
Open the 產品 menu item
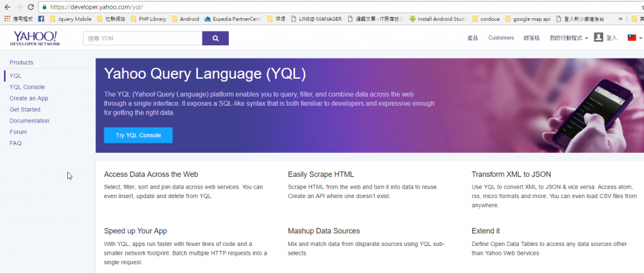pyautogui.click(x=473, y=38)
